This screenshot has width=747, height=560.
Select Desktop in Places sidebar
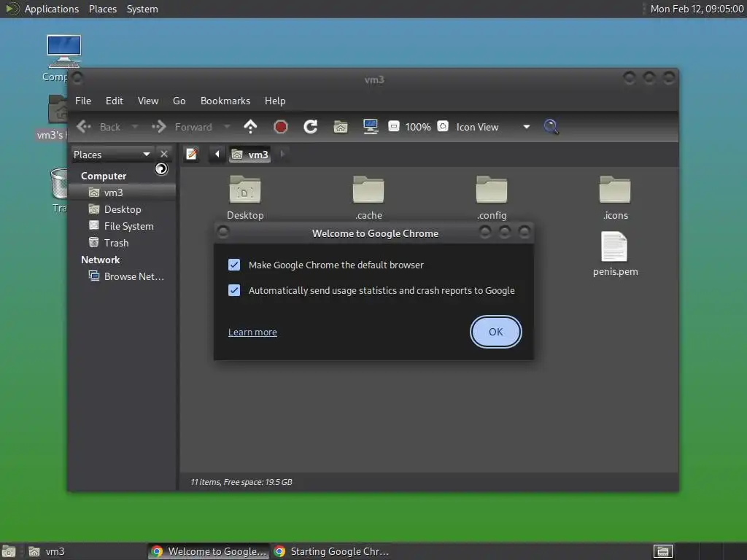pyautogui.click(x=122, y=209)
